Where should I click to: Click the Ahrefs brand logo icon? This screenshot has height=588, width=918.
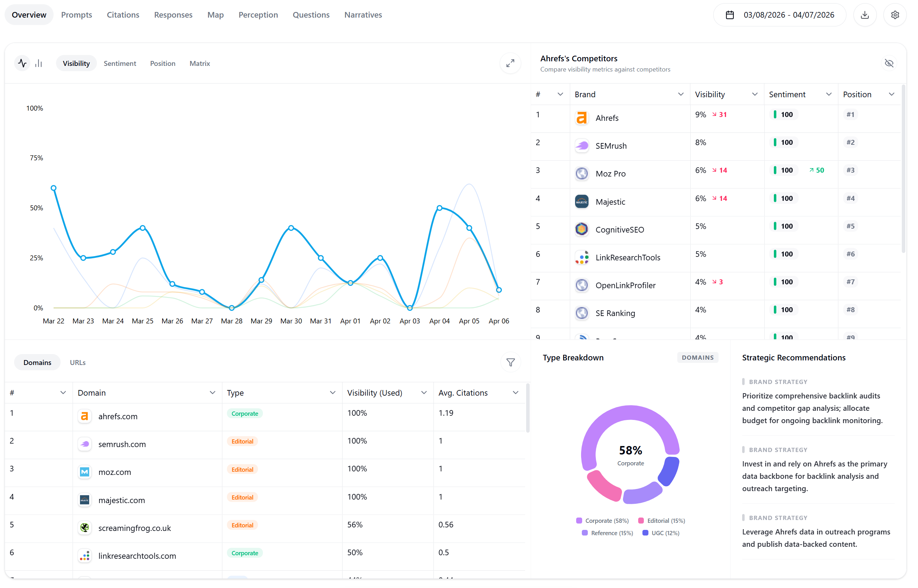click(x=581, y=118)
